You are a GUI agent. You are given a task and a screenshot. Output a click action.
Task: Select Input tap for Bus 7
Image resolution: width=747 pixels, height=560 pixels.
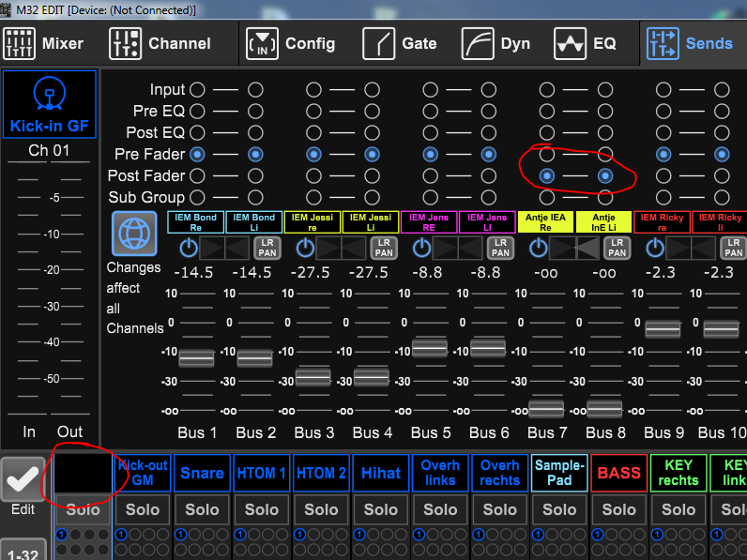[547, 89]
